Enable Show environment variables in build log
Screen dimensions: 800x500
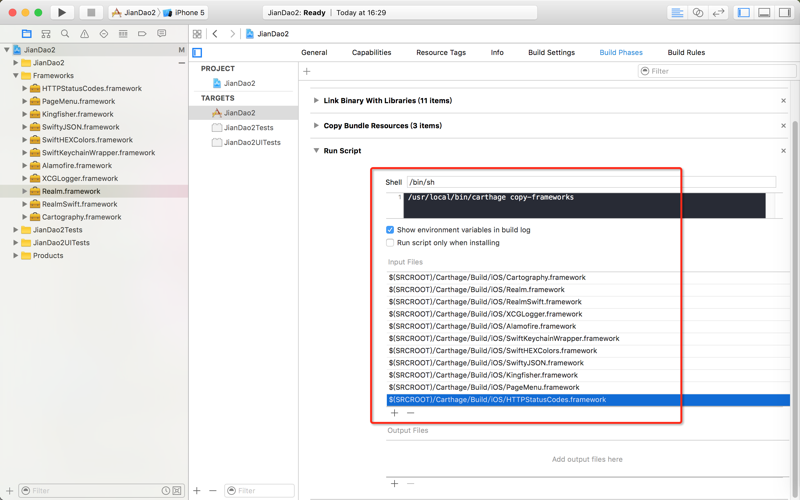pos(390,230)
